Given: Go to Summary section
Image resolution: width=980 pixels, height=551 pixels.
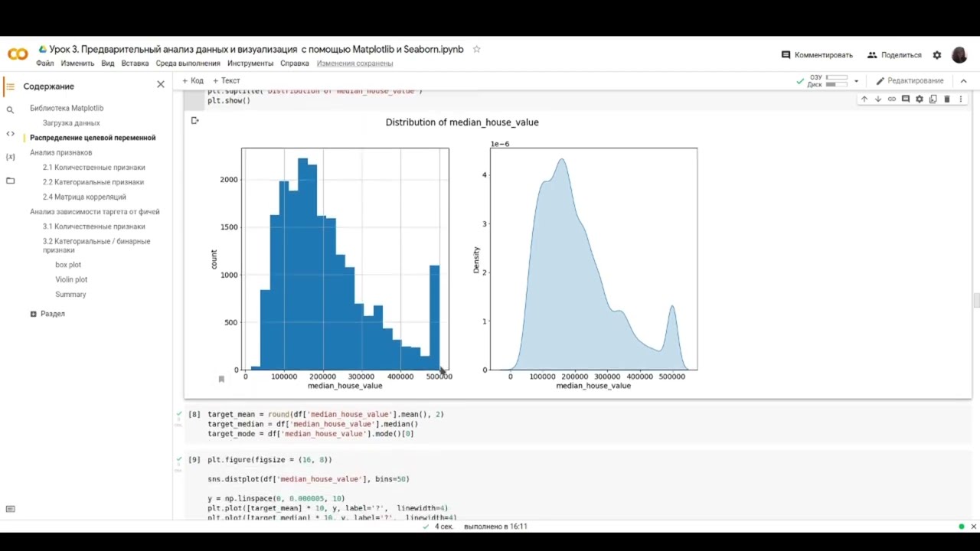Looking at the screenshot, I should [70, 295].
